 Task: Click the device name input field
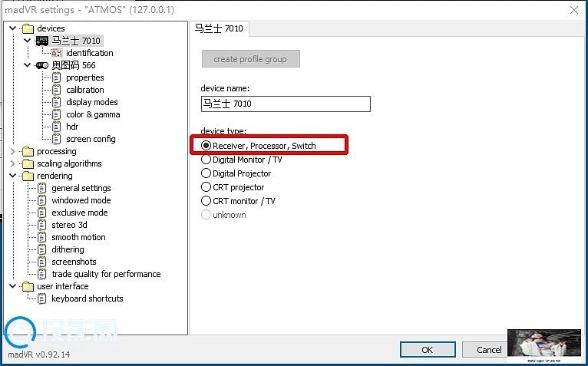pyautogui.click(x=286, y=104)
